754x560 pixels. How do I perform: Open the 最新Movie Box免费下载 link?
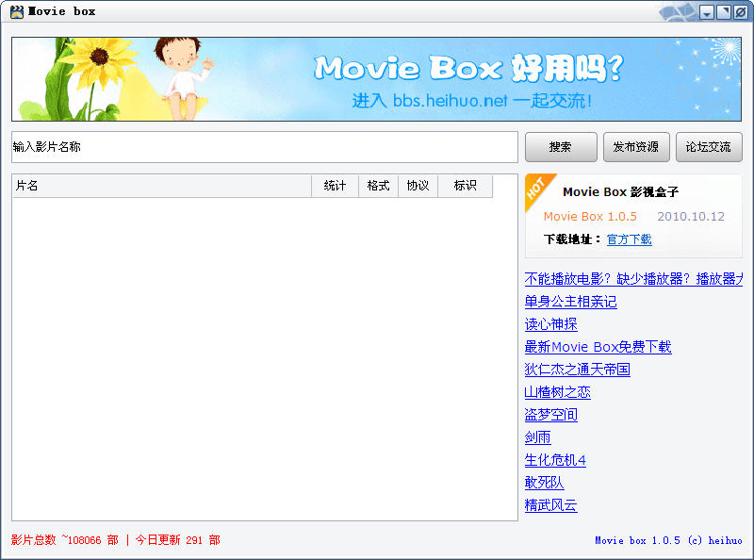pos(598,347)
